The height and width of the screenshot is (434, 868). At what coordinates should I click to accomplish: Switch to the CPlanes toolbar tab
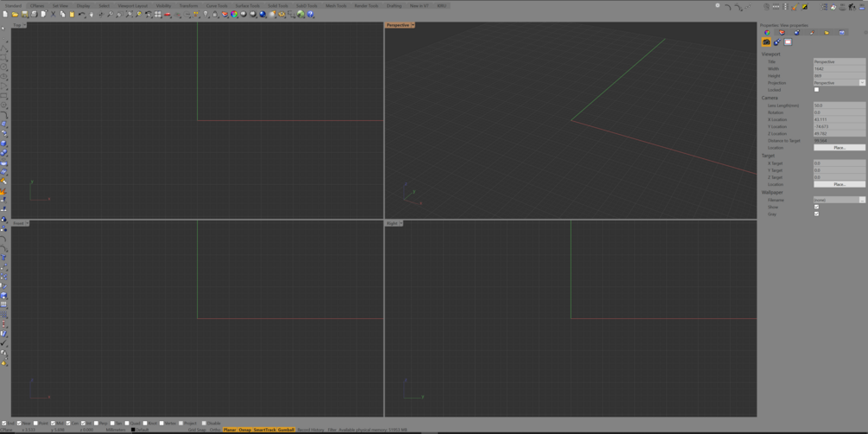(x=37, y=5)
